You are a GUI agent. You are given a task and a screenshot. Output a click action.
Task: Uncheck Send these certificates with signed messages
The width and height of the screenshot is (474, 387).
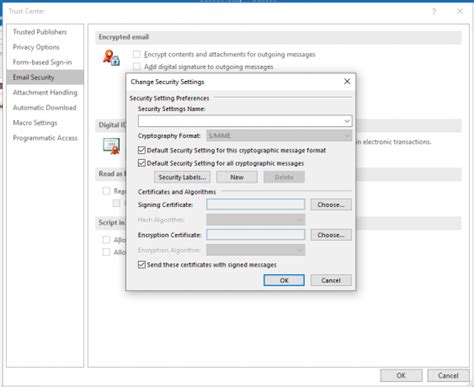(142, 265)
